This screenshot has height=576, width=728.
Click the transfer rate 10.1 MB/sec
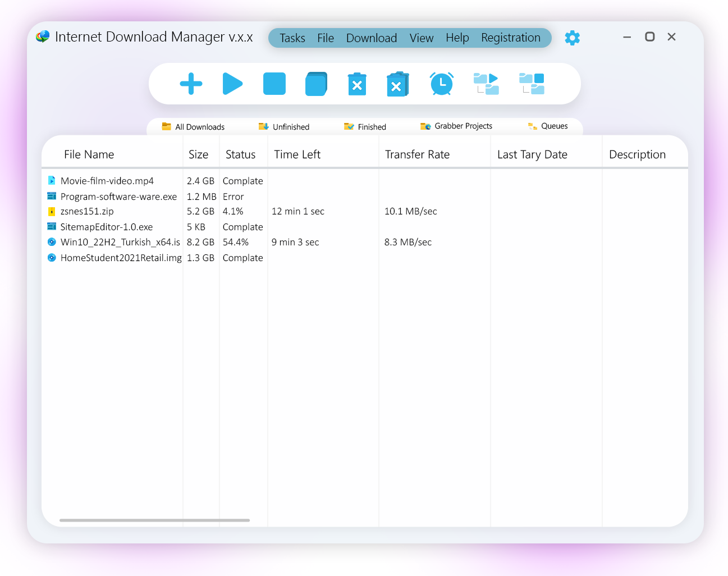pos(411,212)
